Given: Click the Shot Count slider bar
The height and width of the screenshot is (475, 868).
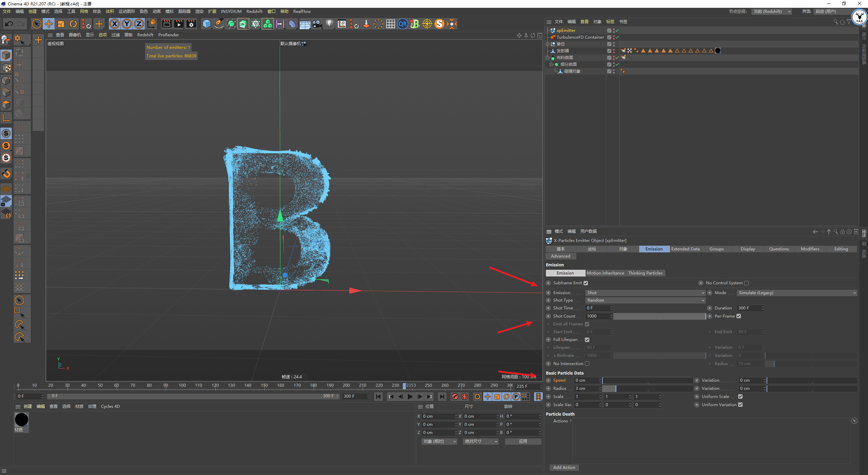Looking at the screenshot, I should [659, 316].
